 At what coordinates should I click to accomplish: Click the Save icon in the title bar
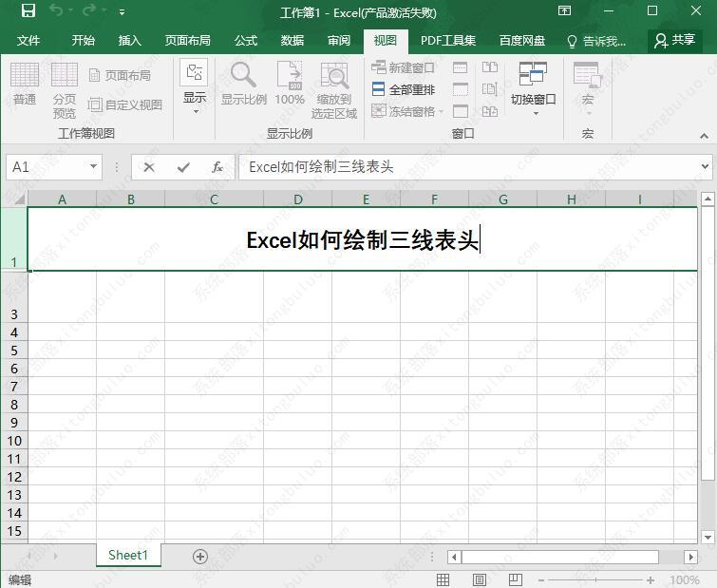pos(28,11)
